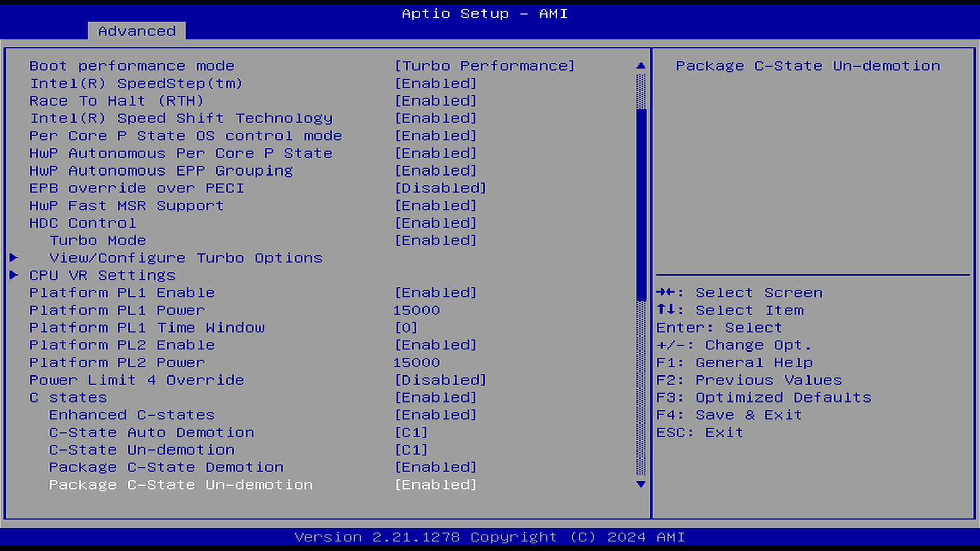Click the Select Screen arrows hint
This screenshot has height=551, width=980.
pyautogui.click(x=740, y=293)
